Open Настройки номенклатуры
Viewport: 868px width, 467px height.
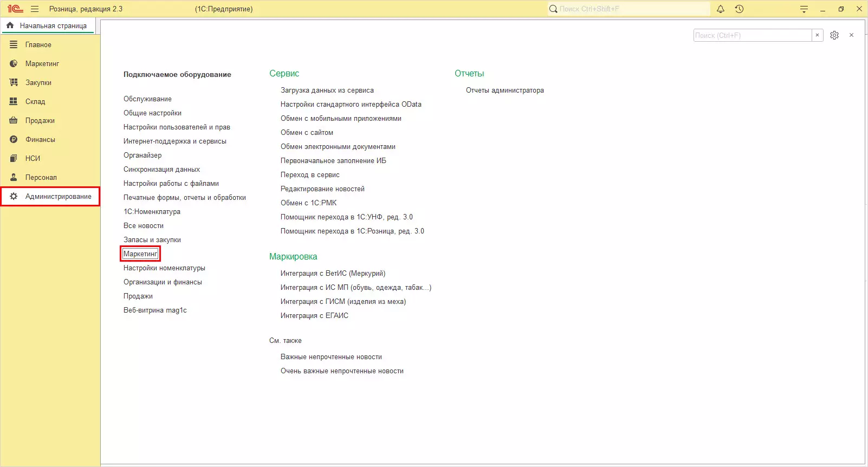click(164, 268)
